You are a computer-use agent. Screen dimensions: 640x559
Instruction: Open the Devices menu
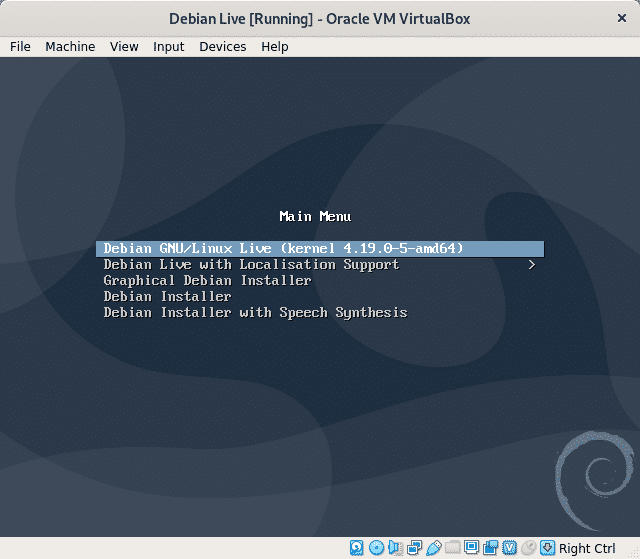point(223,47)
